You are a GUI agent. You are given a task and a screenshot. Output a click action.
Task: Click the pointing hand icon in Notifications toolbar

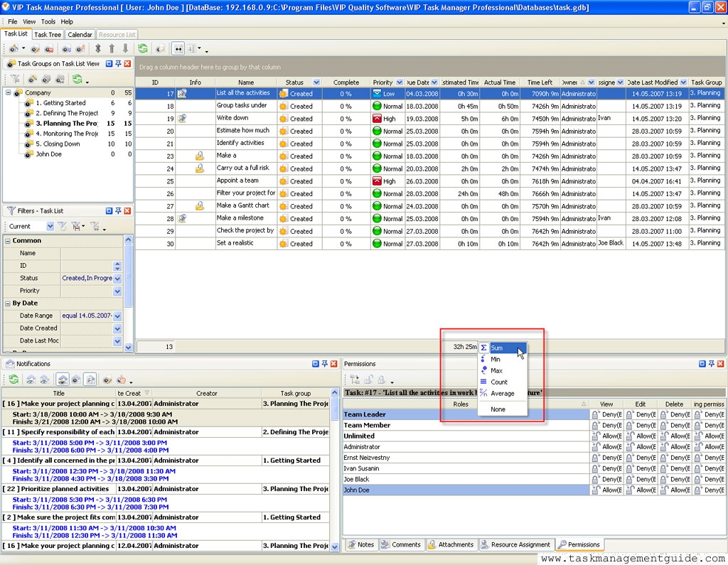pyautogui.click(x=121, y=380)
